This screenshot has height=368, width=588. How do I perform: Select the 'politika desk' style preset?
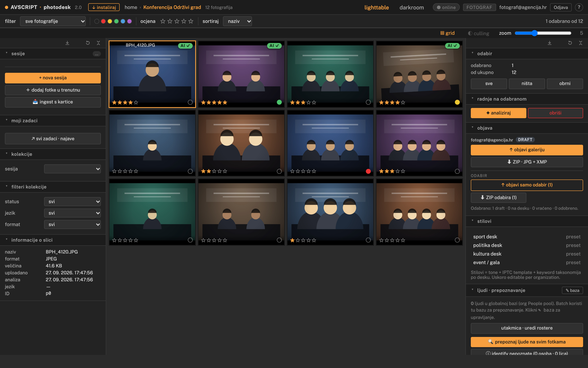point(527,245)
